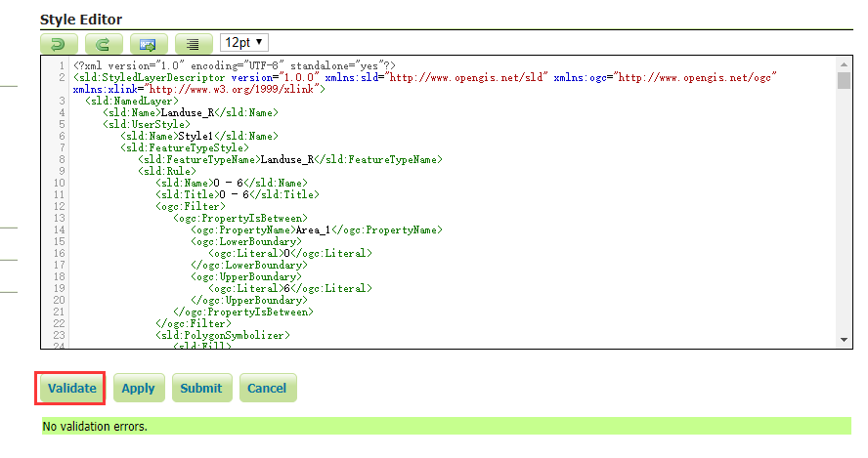Click the editor scrollbar up arrow
This screenshot has width=868, height=458.
point(844,64)
